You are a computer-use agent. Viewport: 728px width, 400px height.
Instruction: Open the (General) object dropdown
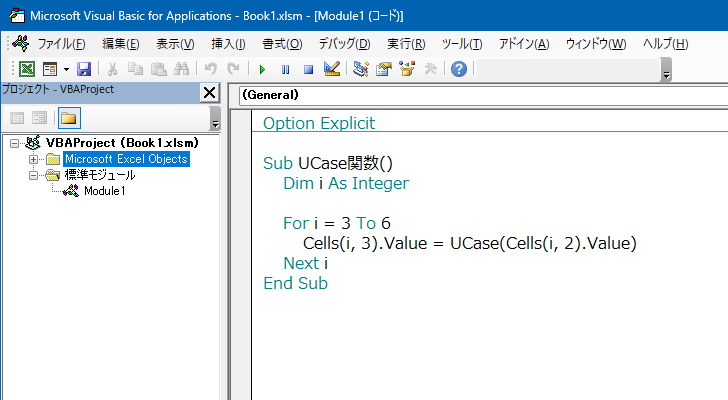tap(480, 95)
